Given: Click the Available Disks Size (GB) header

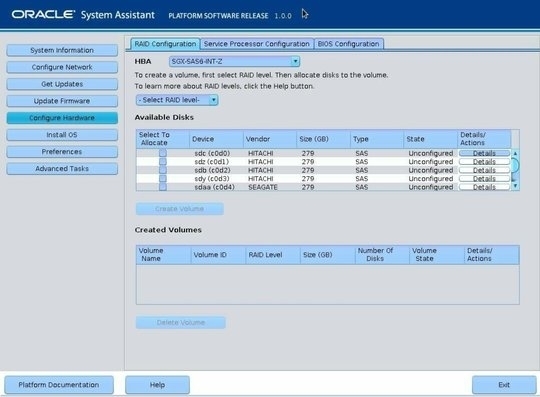Looking at the screenshot, I should click(x=323, y=139).
